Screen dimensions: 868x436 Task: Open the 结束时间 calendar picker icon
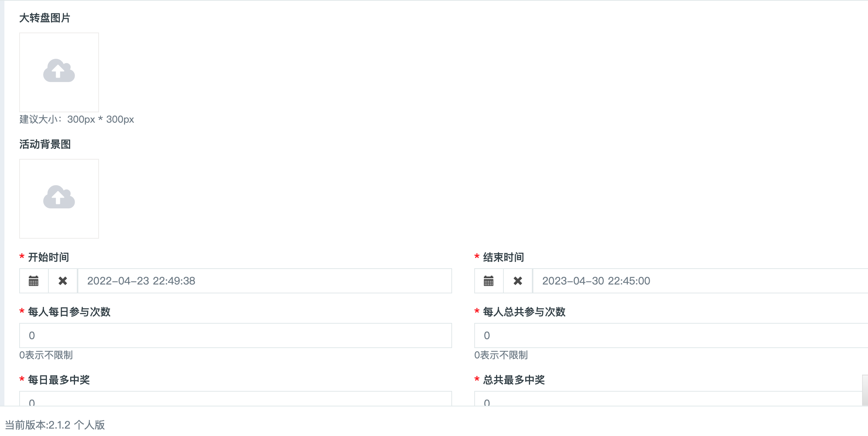489,281
